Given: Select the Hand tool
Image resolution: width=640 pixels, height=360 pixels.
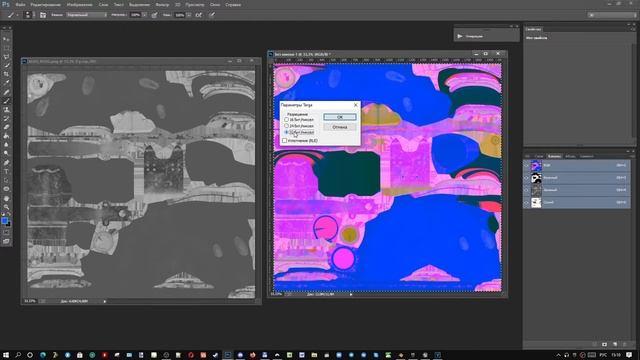Looking at the screenshot, I should coord(6,198).
